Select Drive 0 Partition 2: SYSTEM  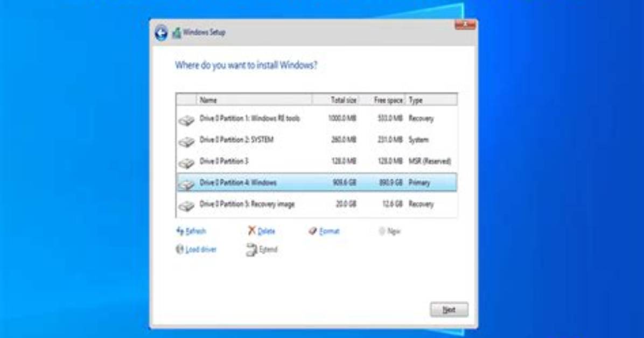pyautogui.click(x=316, y=140)
